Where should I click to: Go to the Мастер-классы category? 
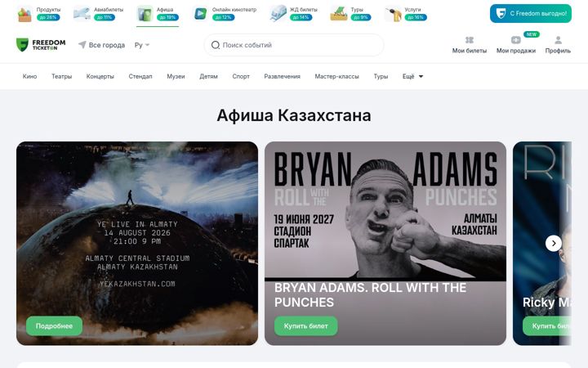click(x=336, y=76)
